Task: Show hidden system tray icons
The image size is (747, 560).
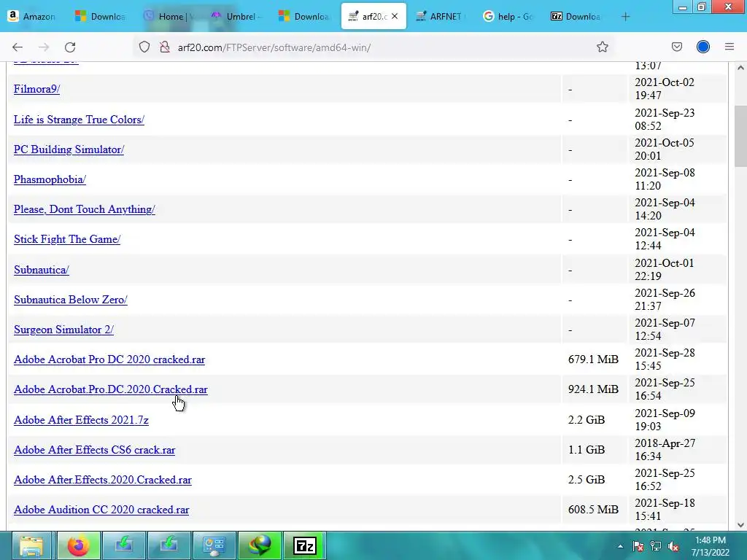Action: 620,546
